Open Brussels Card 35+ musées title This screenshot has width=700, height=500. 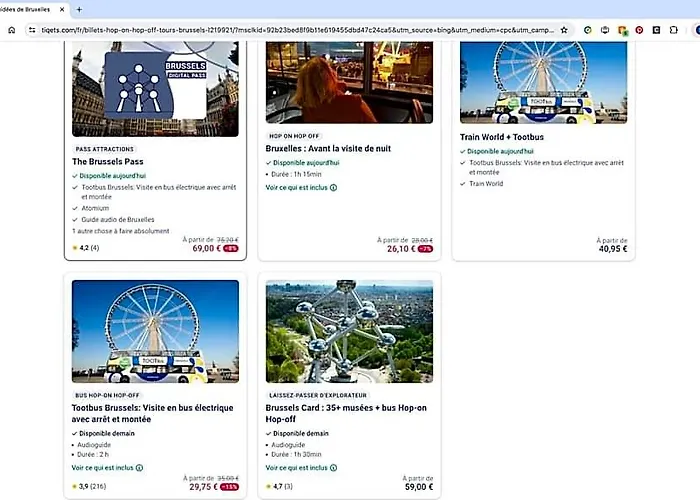(346, 413)
